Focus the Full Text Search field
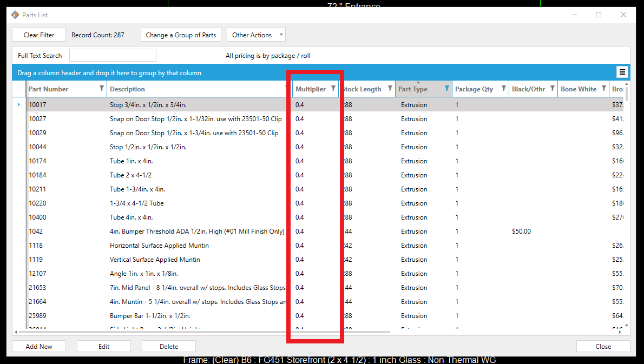Image resolution: width=644 pixels, height=364 pixels. (113, 55)
